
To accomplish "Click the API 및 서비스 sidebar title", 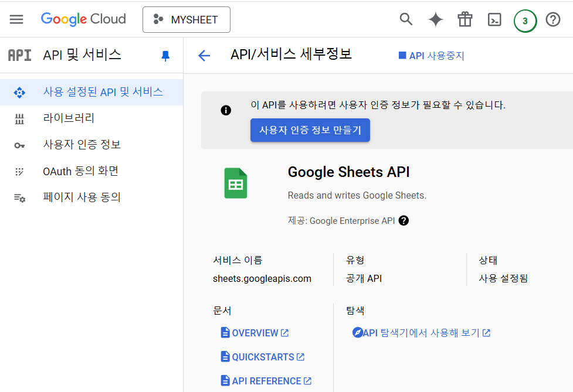I will pos(82,54).
